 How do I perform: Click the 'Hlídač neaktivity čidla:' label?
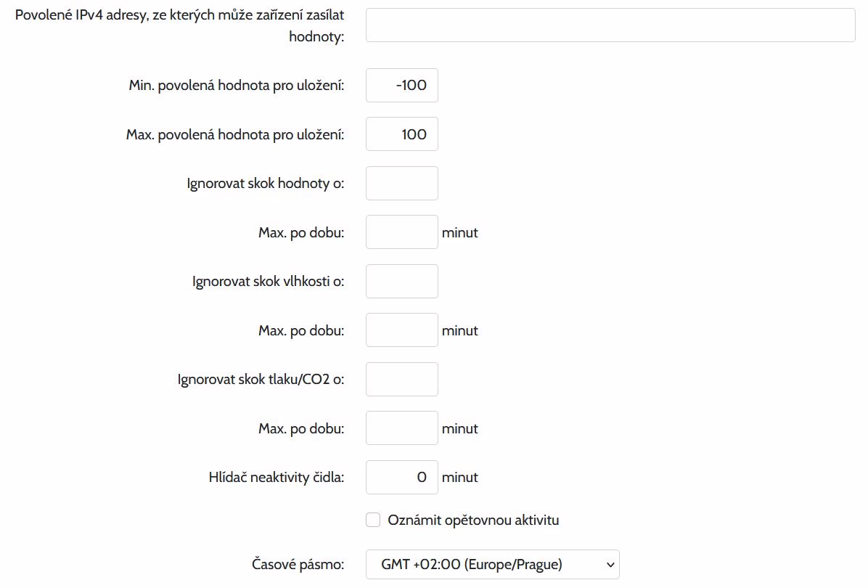[x=276, y=477]
